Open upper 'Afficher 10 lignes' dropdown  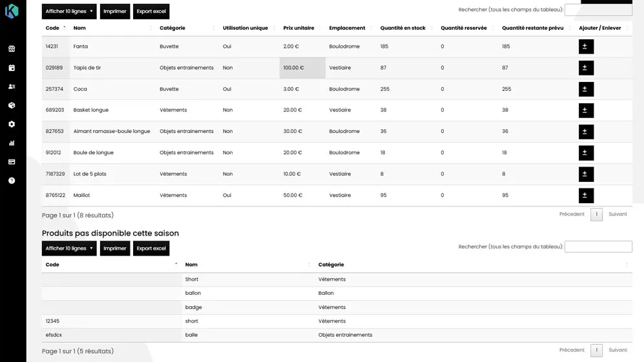pos(69,12)
